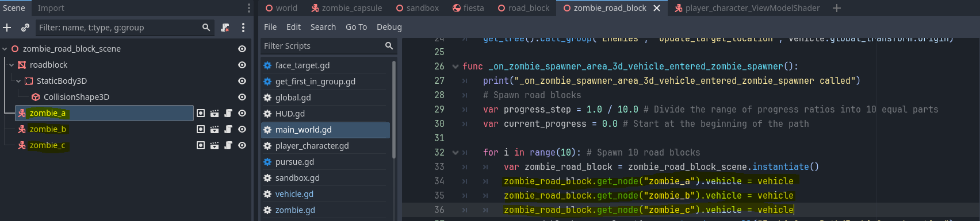This screenshot has height=221, width=980.
Task: Switch to the player_character_ViewModelShader tab
Action: 747,8
